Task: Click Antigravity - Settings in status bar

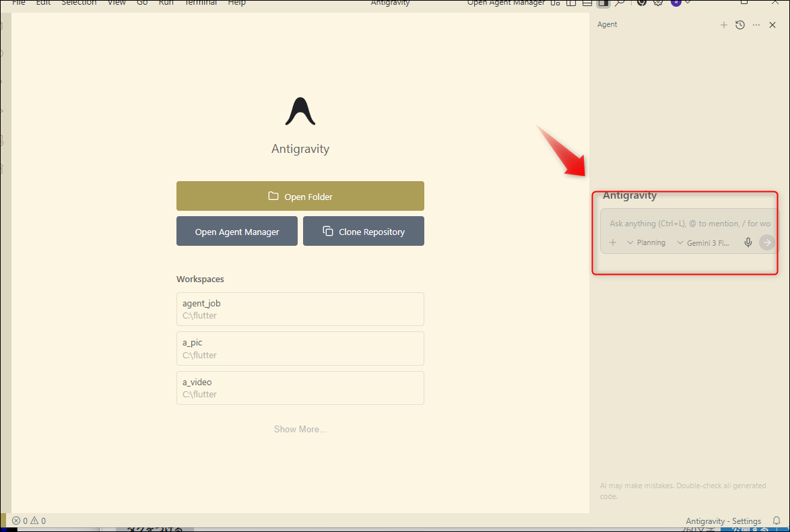Action: click(723, 521)
